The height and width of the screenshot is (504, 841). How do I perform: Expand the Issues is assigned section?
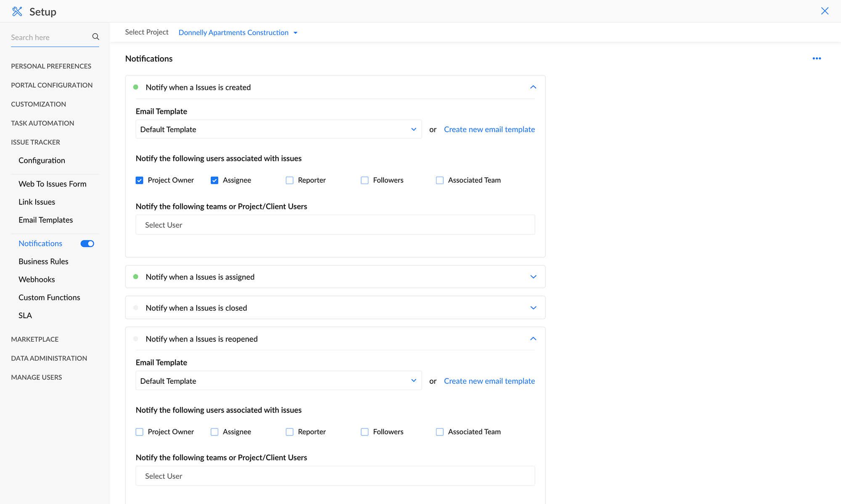(533, 277)
